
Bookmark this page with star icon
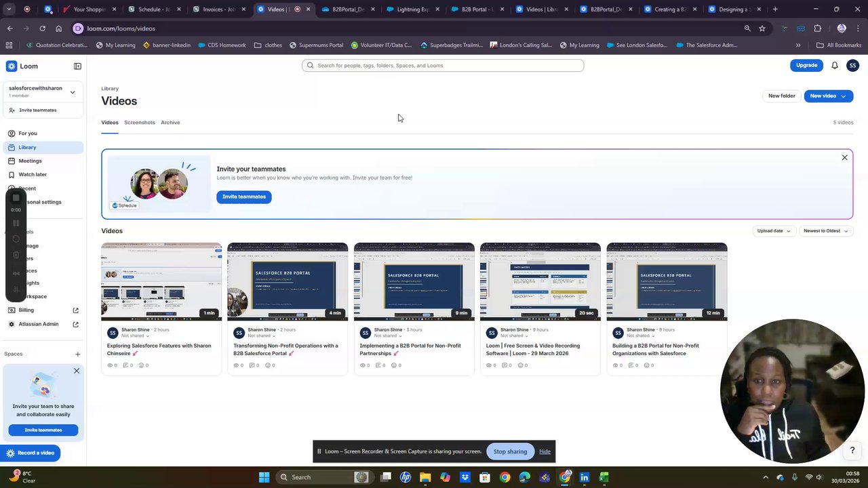[762, 28]
